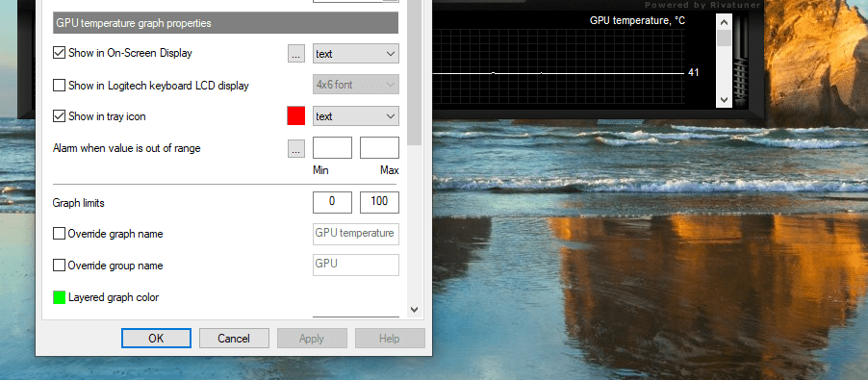This screenshot has height=380, width=868.
Task: Enable Override group name checkbox
Action: [x=59, y=266]
